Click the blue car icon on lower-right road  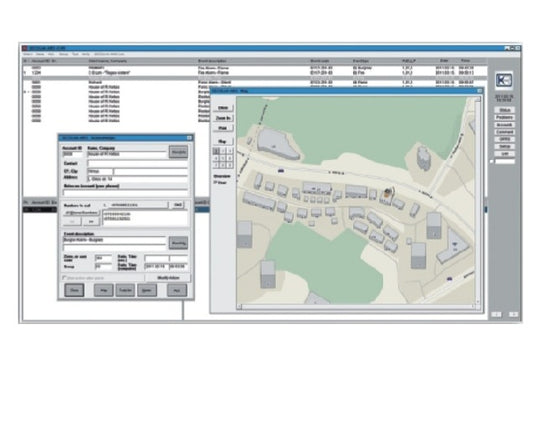[x=449, y=279]
